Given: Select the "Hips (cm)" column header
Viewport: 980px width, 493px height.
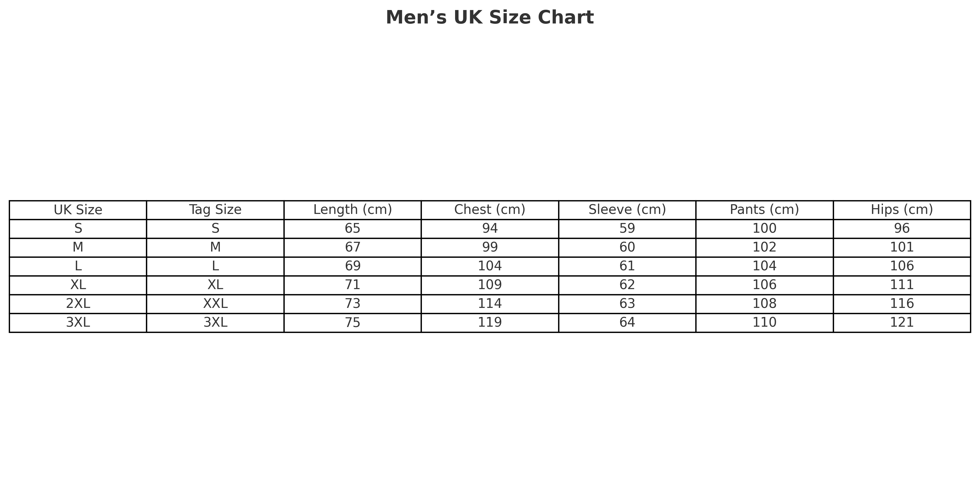Looking at the screenshot, I should [902, 210].
